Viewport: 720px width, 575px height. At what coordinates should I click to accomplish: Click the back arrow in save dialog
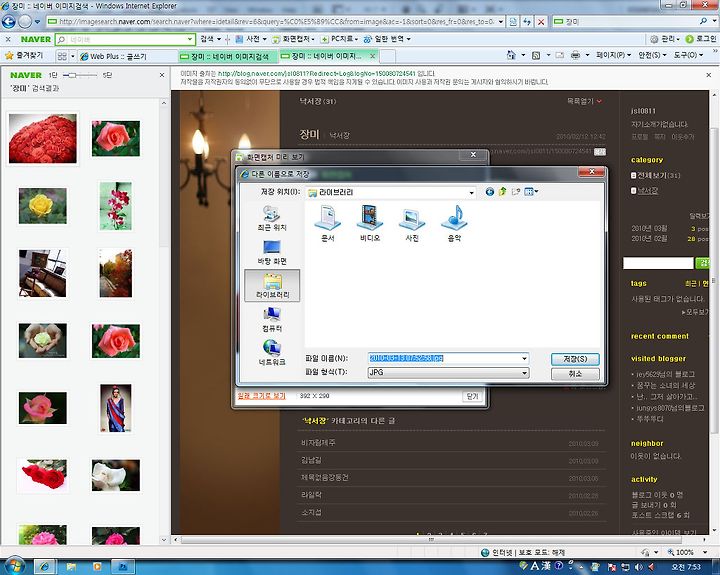coord(489,192)
